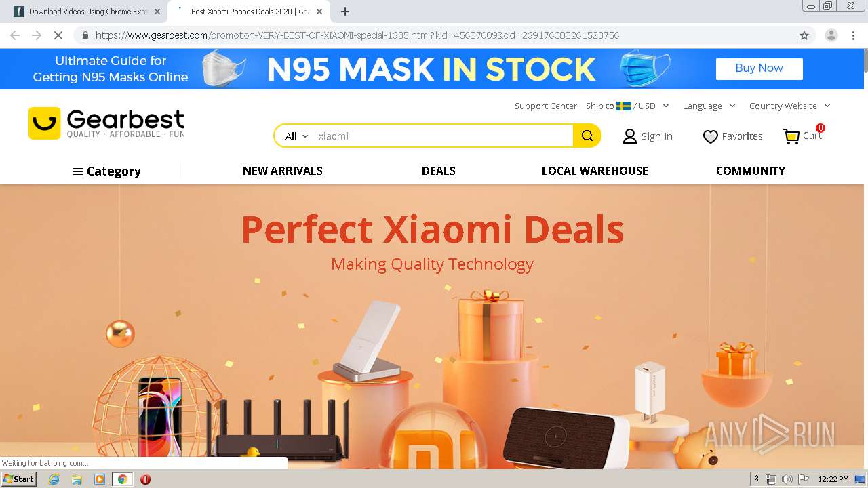The image size is (868, 488).
Task: Open Chrome three-dot menu
Action: click(x=853, y=35)
